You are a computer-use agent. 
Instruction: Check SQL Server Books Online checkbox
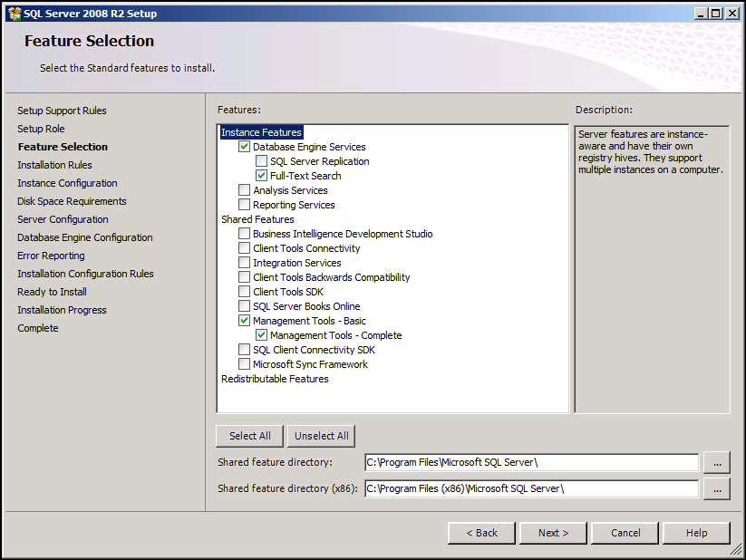click(x=244, y=306)
